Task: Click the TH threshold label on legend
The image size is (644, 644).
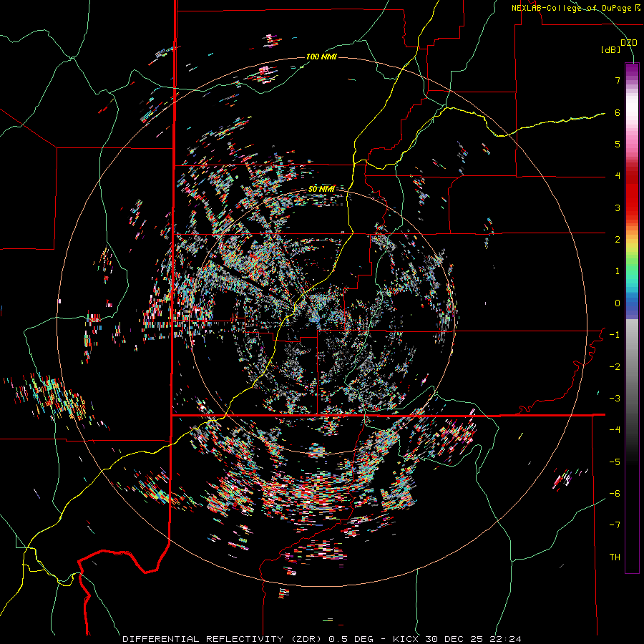Action: click(615, 557)
